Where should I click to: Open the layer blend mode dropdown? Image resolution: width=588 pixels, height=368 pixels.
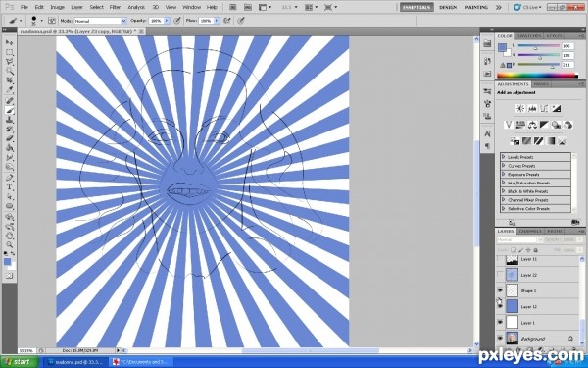[x=519, y=240]
